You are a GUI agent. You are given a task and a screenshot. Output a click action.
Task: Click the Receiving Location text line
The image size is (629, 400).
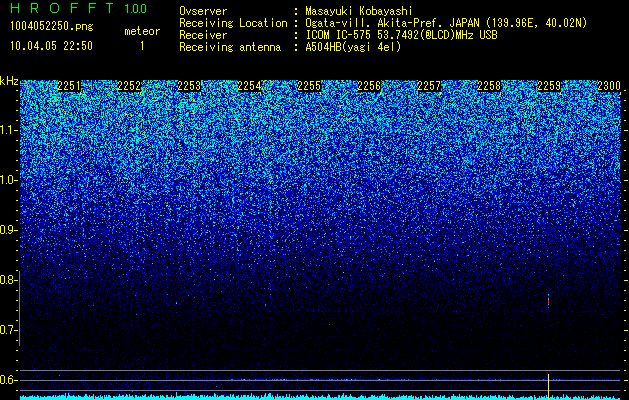coord(383,23)
